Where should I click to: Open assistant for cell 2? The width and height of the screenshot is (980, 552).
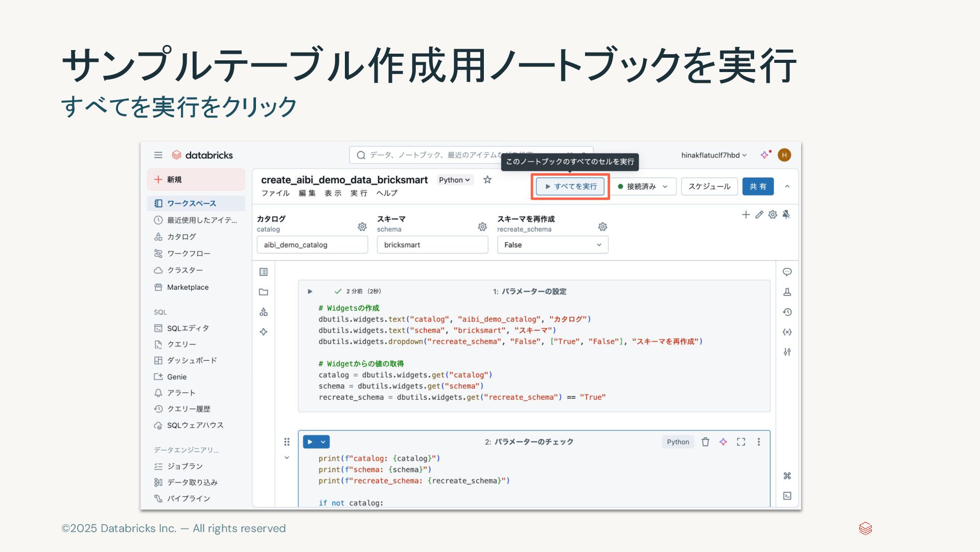click(x=724, y=442)
